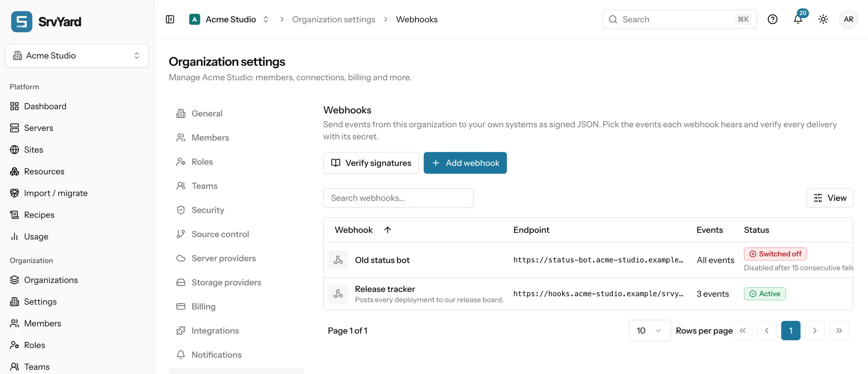Focus the Search webhooks input field
Image resolution: width=868 pixels, height=374 pixels.
point(398,198)
